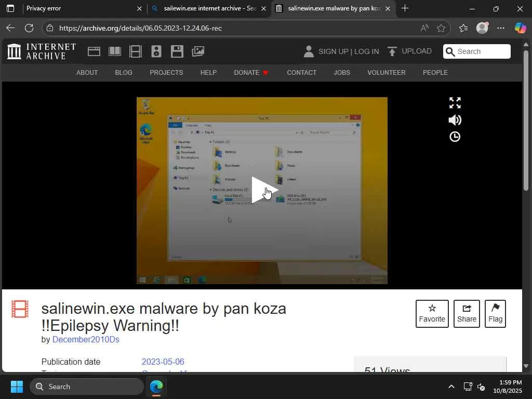532x399 pixels.
Task: Close the salinewin.exe malware tab
Action: (x=388, y=8)
